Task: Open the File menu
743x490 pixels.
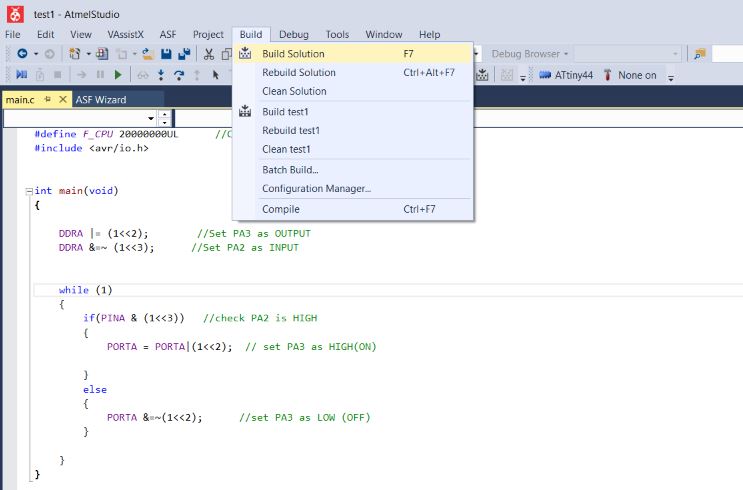Action: [x=13, y=35]
